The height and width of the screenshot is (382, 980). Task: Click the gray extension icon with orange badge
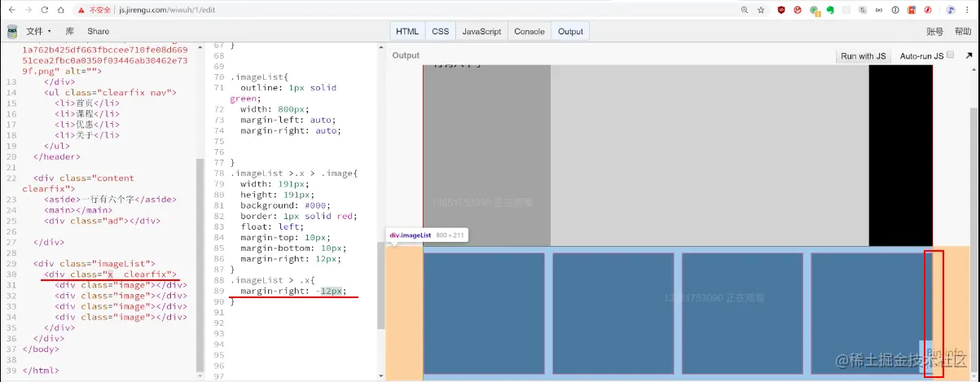(x=815, y=10)
